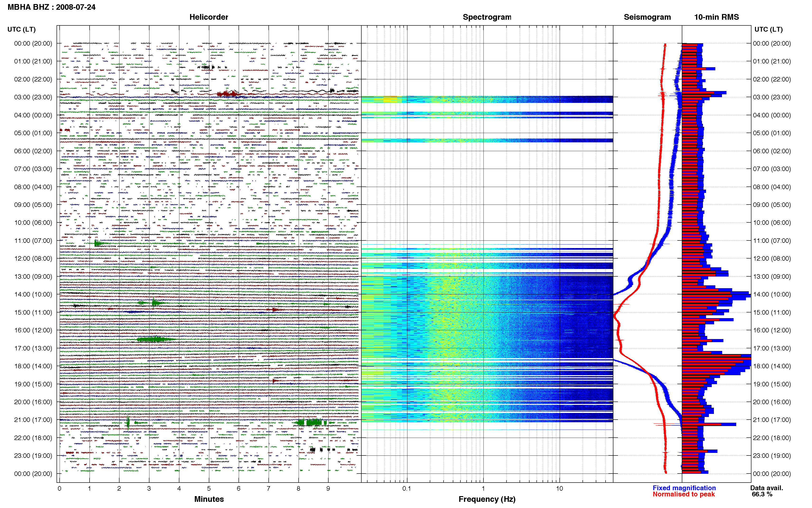Select the 10-min RMS panel heading
The height and width of the screenshot is (508, 812).
click(x=716, y=17)
